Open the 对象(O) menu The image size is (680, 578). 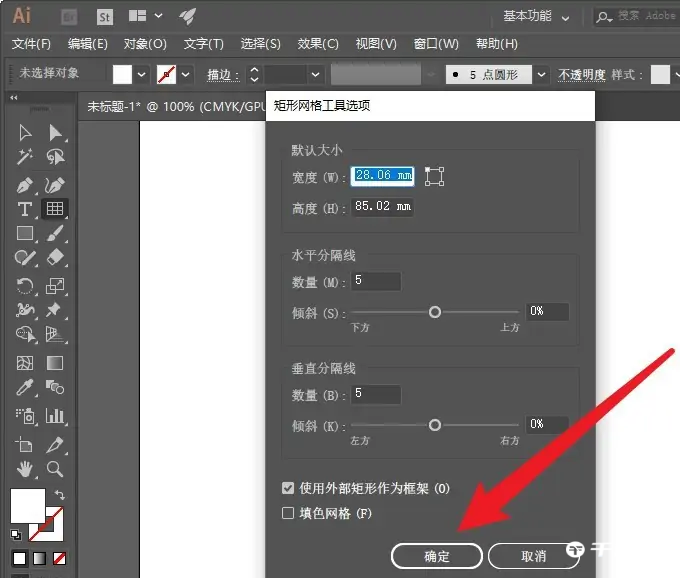pyautogui.click(x=145, y=44)
